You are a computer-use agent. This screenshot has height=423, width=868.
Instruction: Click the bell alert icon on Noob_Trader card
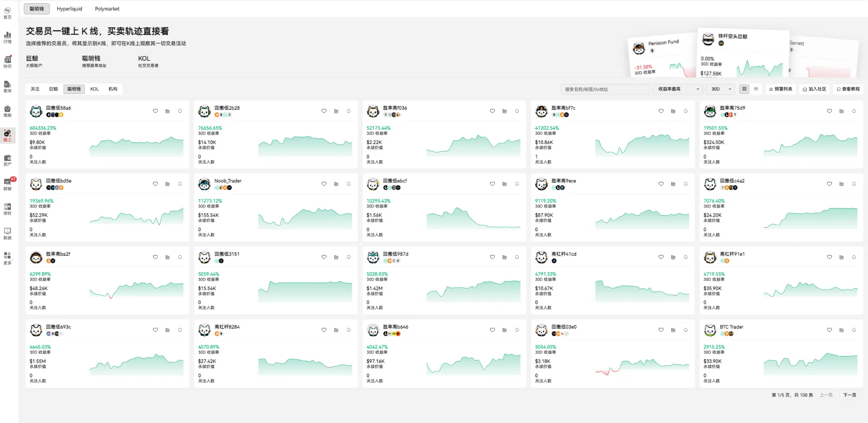pyautogui.click(x=348, y=184)
